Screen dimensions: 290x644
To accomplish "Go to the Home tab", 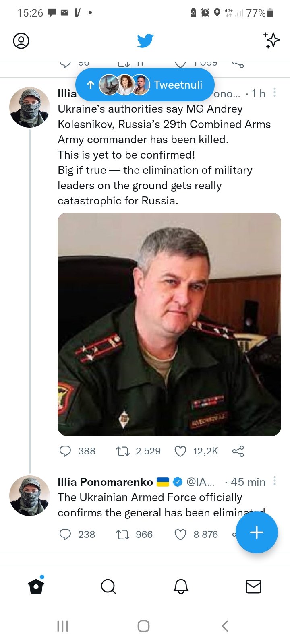I will click(36, 587).
